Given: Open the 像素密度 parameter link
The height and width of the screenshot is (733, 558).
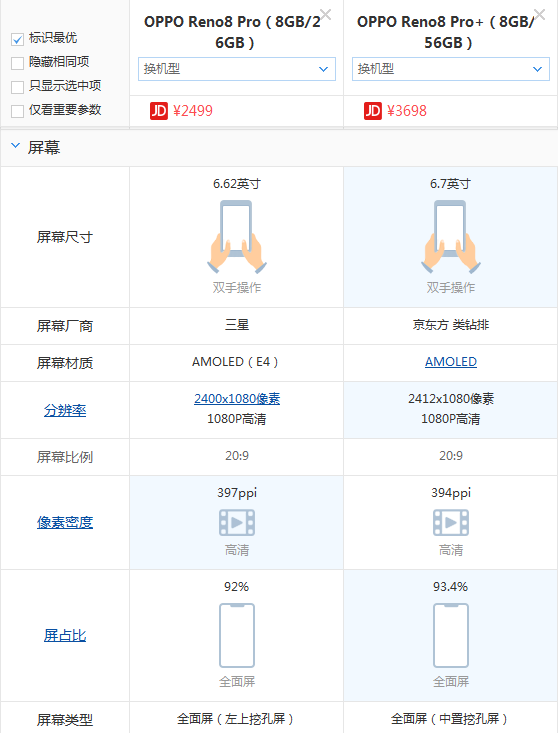Looking at the screenshot, I should pyautogui.click(x=65, y=522).
